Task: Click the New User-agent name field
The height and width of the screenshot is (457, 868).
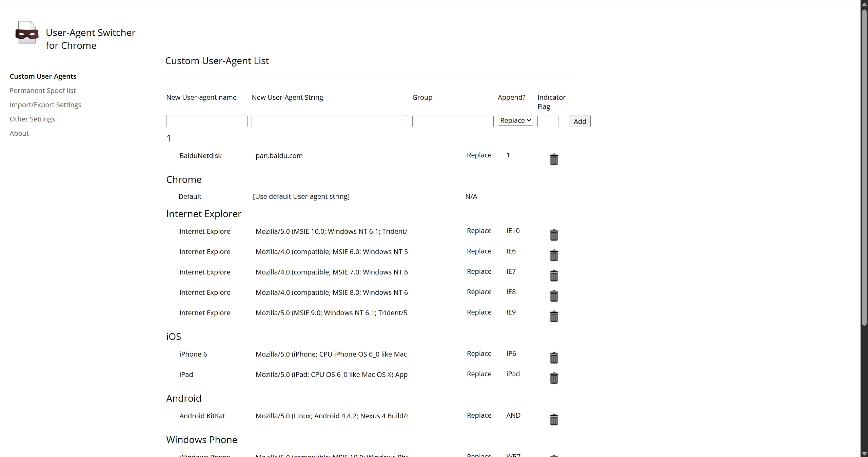Action: tap(206, 121)
